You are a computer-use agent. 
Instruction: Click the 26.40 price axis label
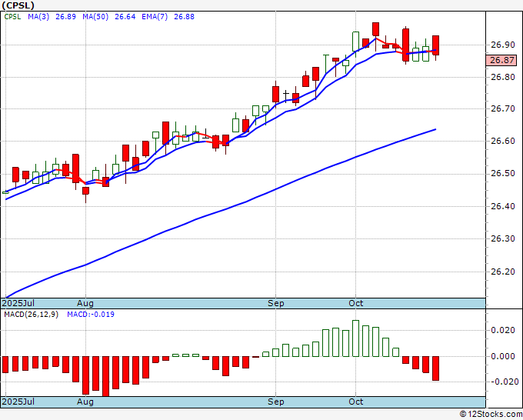503,206
